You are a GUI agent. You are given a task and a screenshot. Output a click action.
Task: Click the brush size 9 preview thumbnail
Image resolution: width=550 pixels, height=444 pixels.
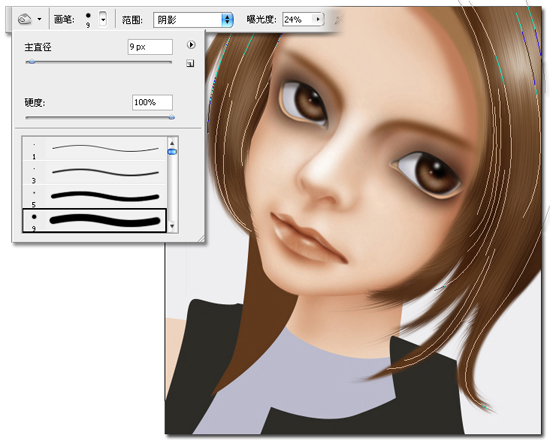coord(88,19)
